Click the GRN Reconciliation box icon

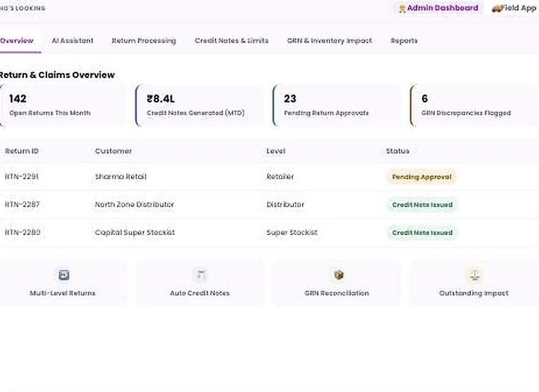(339, 275)
